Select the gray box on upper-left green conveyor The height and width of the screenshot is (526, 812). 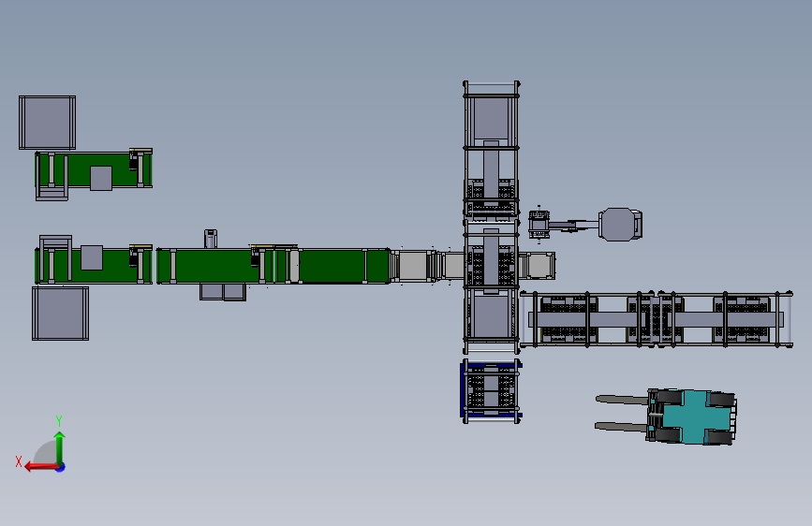pos(101,178)
